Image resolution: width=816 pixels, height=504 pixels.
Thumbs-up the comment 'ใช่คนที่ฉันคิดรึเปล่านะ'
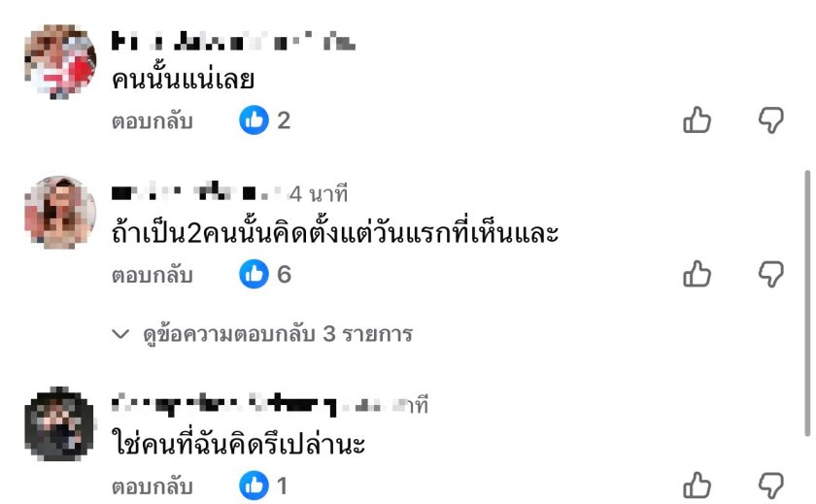click(x=697, y=486)
